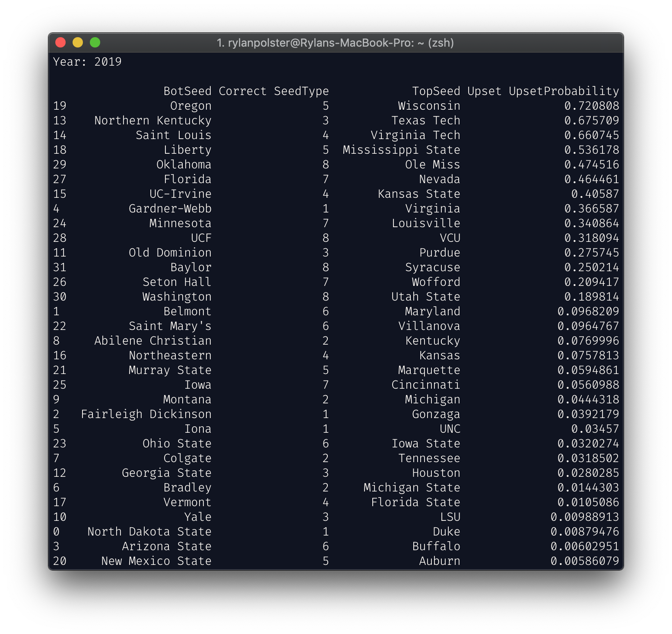Image resolution: width=672 pixels, height=634 pixels.
Task: Click the Saint Mary's entry
Action: (170, 326)
